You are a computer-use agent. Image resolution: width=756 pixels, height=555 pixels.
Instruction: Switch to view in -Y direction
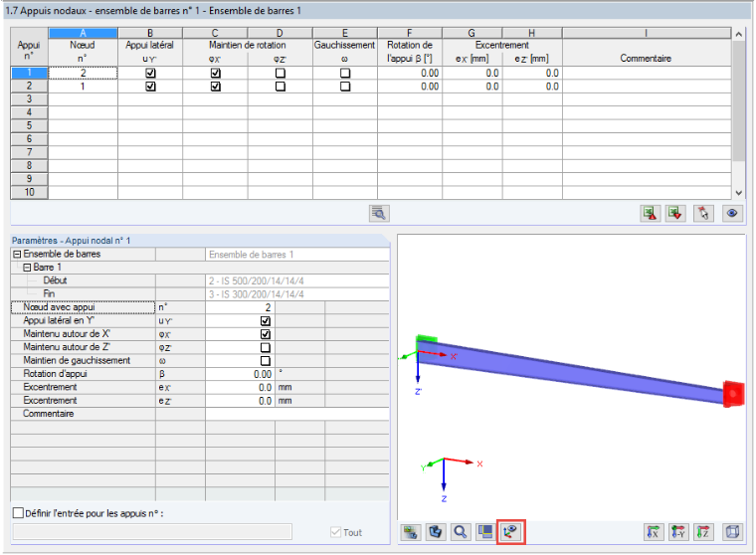click(678, 532)
